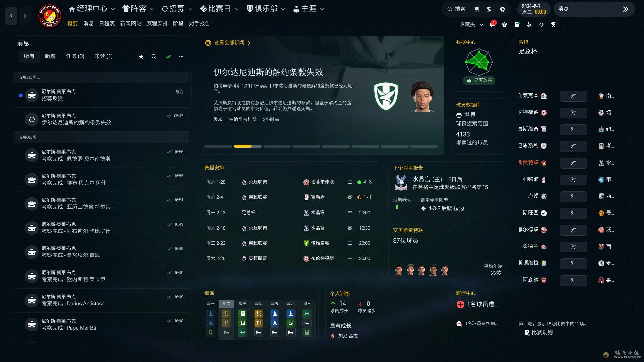
Task: Expand the 收藏夹 favorites dropdown
Action: [x=471, y=24]
